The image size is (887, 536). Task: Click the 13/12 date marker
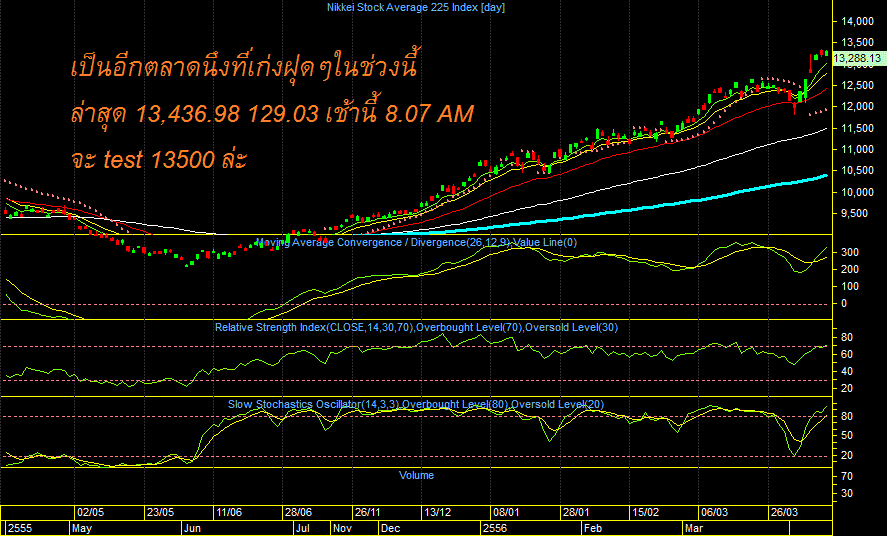(x=437, y=513)
